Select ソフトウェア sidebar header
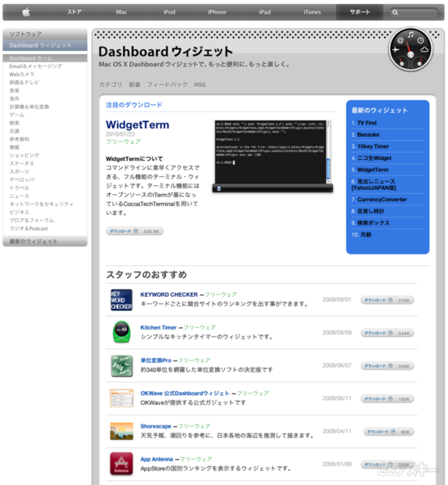 click(45, 34)
